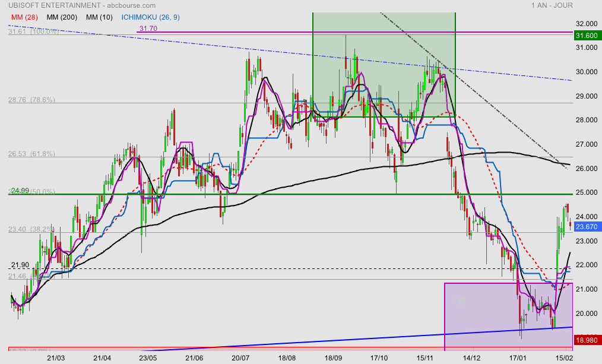602x364 pixels.
Task: Click the 21/04 date on the time axis
Action: (102, 358)
